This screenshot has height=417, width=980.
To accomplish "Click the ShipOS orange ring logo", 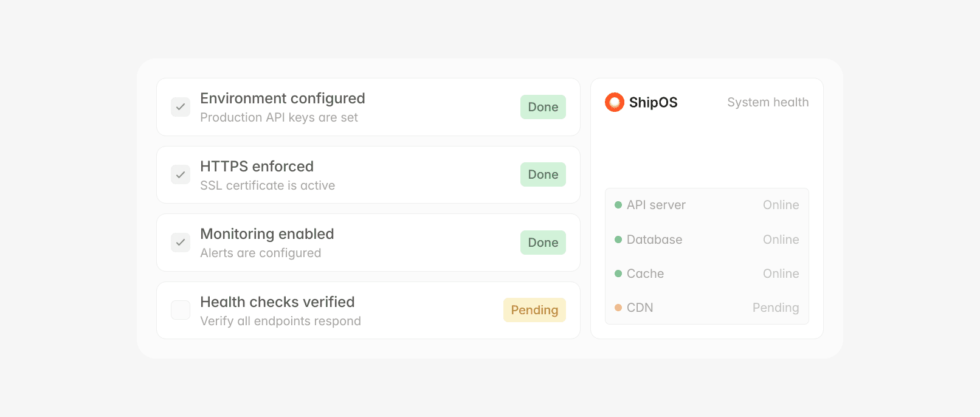I will (x=615, y=102).
